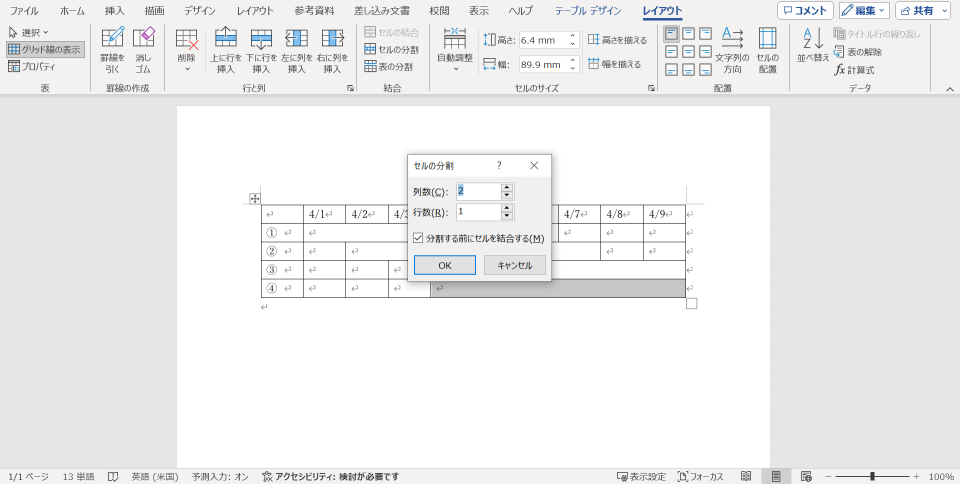Image resolution: width=960 pixels, height=484 pixels.
Task: Click the 4/8 table header cell
Action: pyautogui.click(x=621, y=214)
